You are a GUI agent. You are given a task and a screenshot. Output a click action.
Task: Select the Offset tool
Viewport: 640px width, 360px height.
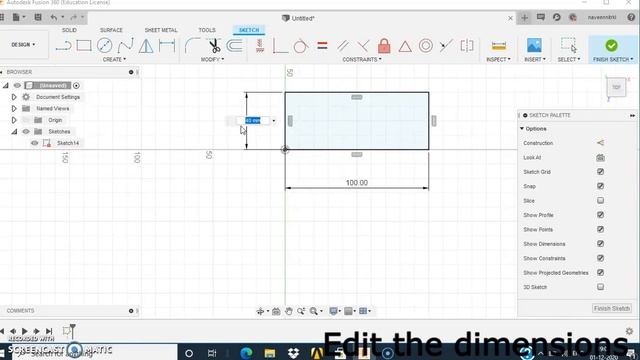click(234, 45)
